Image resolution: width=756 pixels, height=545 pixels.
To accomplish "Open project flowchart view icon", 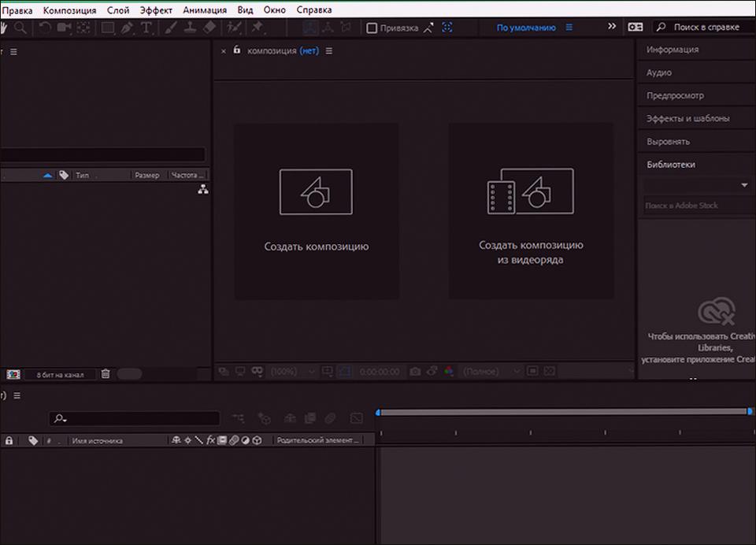I will (203, 190).
